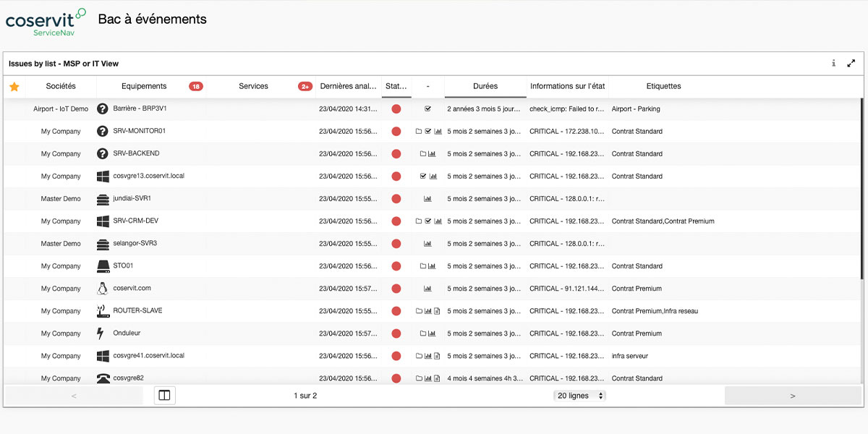Image resolution: width=868 pixels, height=434 pixels.
Task: Sort by Informations sur l'état column header
Action: point(567,86)
